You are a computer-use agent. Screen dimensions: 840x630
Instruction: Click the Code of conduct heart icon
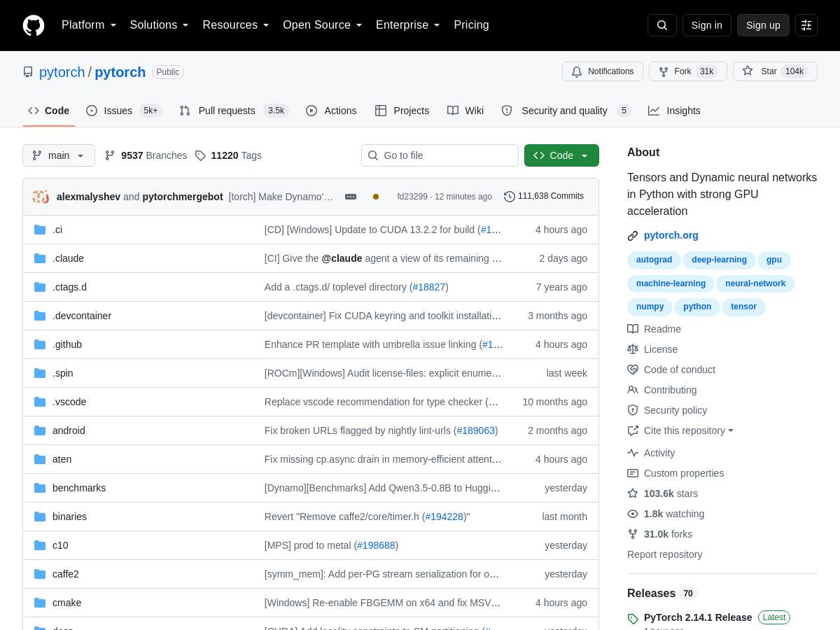click(x=633, y=370)
